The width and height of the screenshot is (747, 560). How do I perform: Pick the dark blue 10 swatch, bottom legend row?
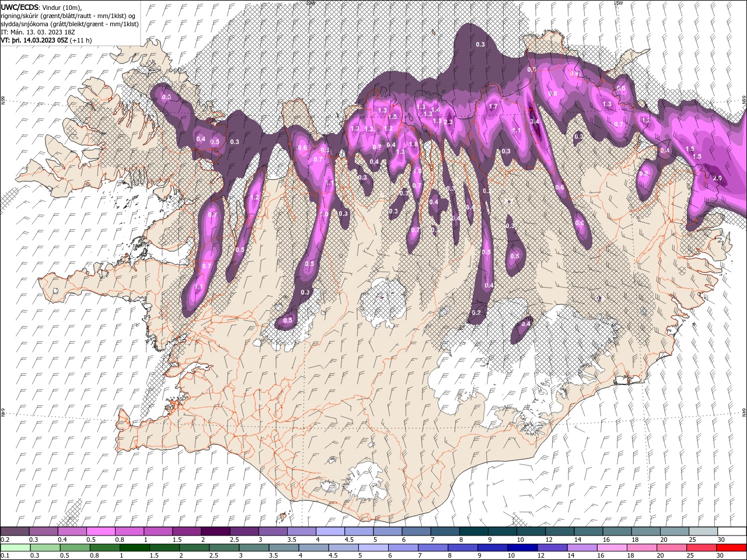[522, 548]
